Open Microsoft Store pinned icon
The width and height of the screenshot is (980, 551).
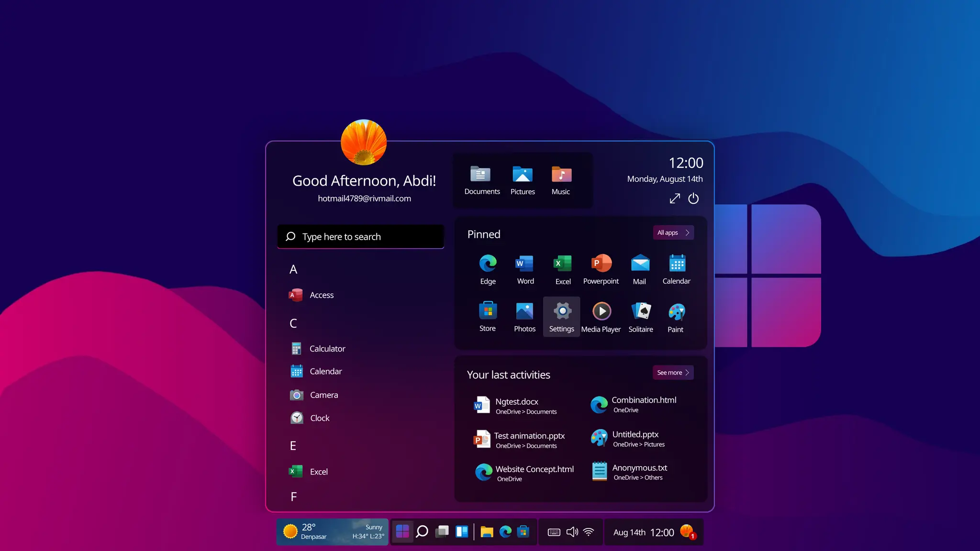coord(488,316)
